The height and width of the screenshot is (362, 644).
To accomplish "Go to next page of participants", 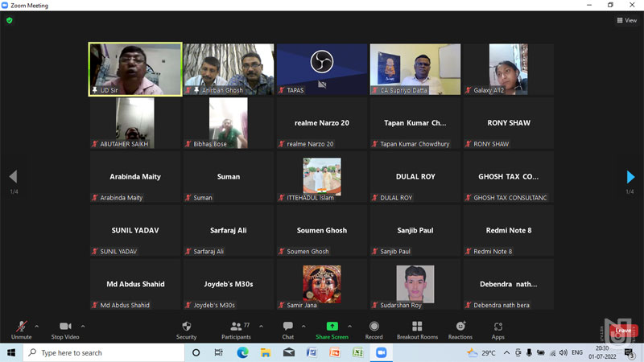I will coord(630,177).
